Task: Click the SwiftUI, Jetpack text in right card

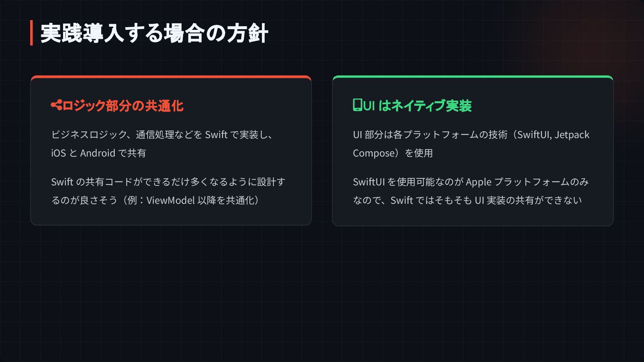Action: (553, 135)
